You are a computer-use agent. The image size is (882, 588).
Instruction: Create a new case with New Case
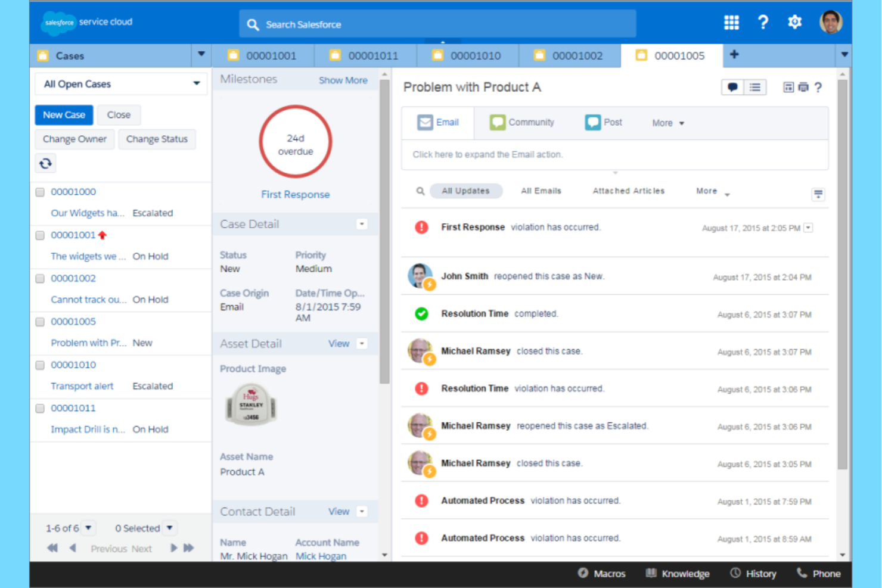64,114
